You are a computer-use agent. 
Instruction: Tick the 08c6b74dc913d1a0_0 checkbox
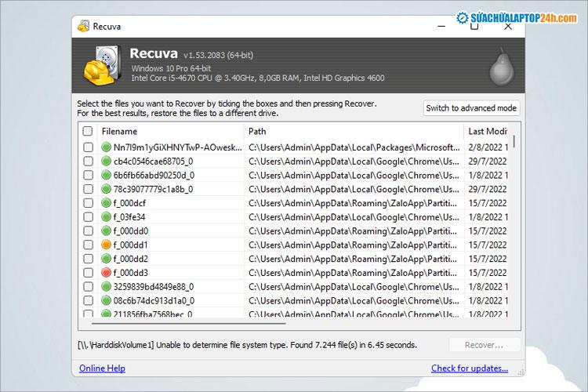pyautogui.click(x=88, y=300)
